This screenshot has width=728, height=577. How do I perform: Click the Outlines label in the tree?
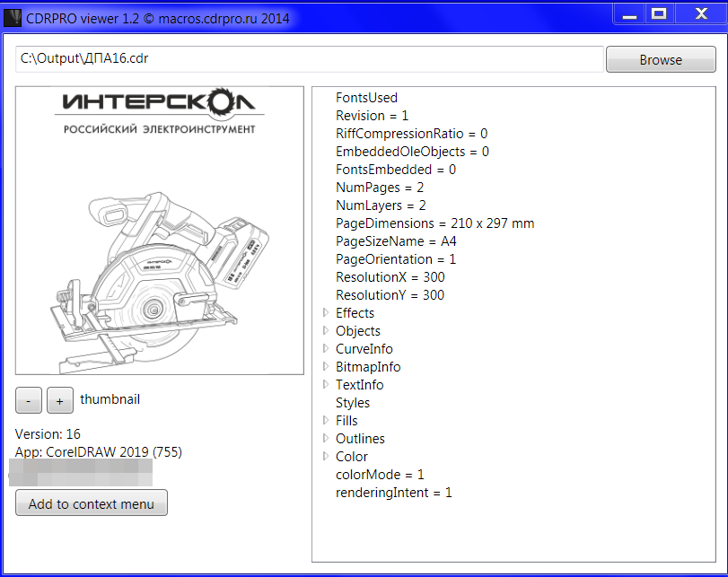point(360,439)
